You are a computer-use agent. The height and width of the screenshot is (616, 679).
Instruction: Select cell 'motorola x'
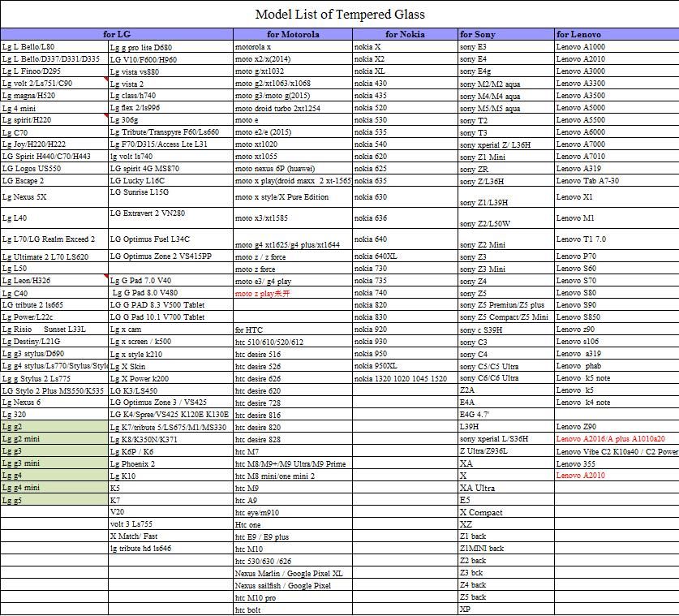(x=293, y=47)
